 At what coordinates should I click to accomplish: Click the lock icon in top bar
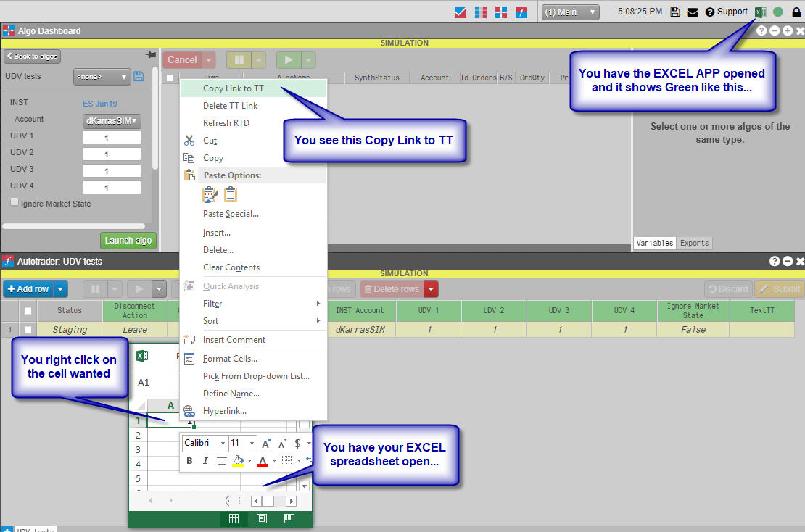[796, 12]
